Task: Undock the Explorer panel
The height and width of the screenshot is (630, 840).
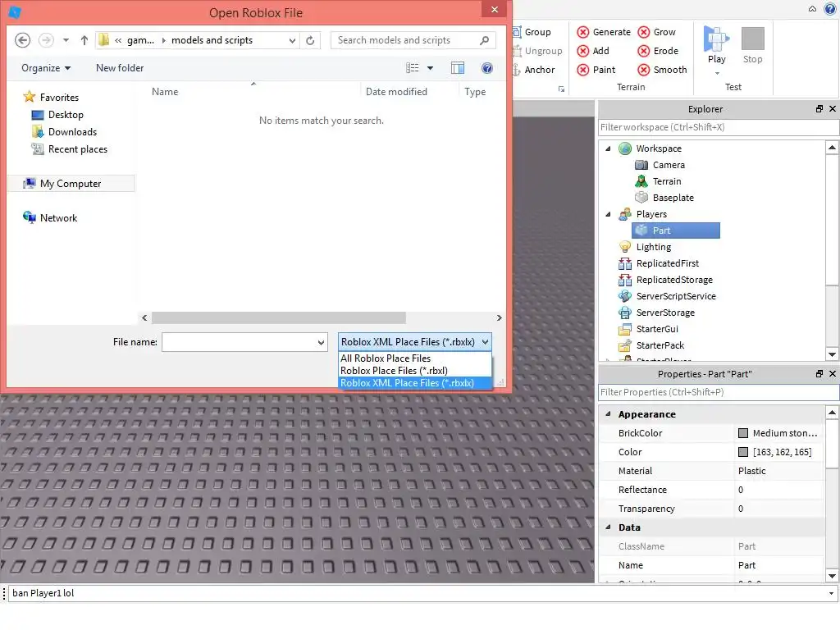Action: pos(819,109)
